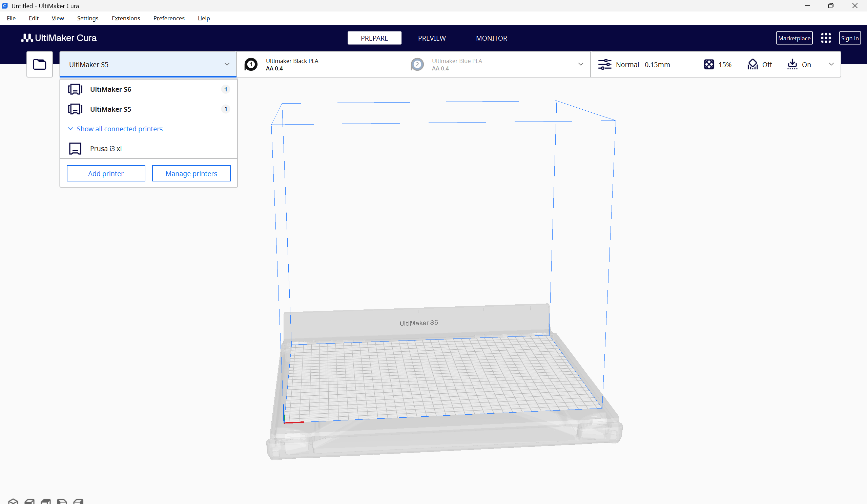Open the Settings menu
The height and width of the screenshot is (504, 867).
[88, 18]
